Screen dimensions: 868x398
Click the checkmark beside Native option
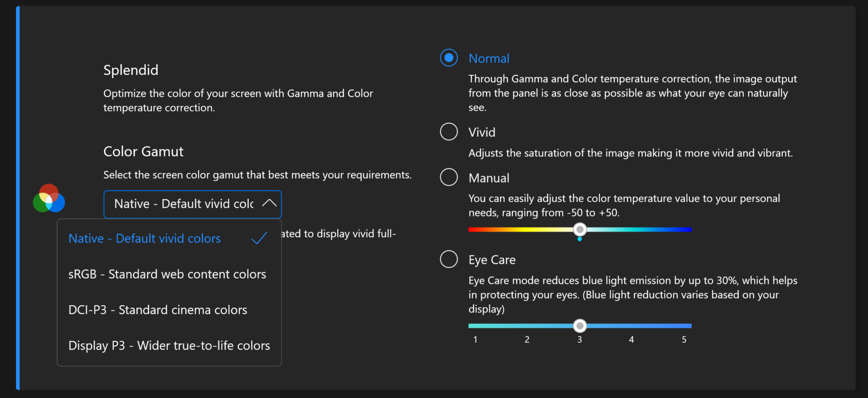click(259, 238)
